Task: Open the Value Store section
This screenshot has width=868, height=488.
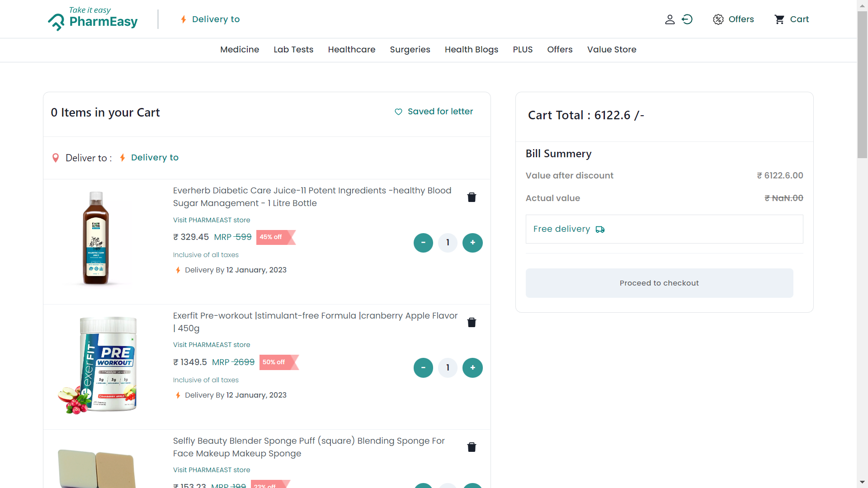Action: coord(612,50)
